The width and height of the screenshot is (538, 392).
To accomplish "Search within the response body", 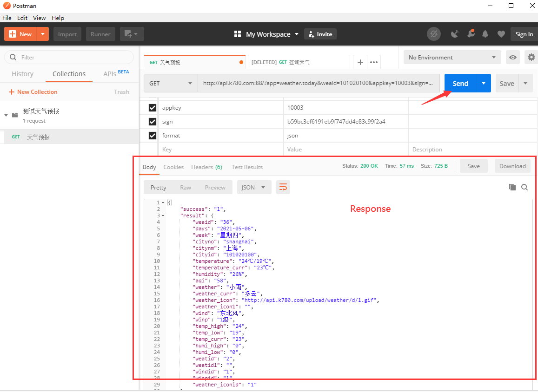I will point(524,187).
